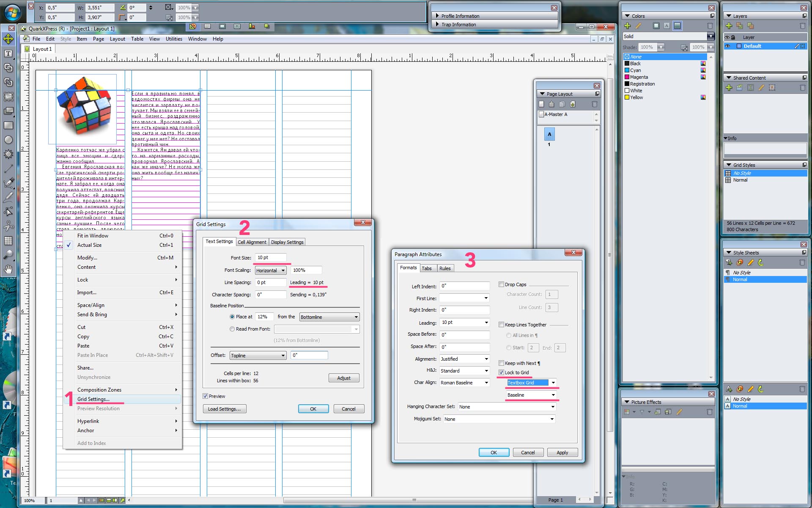Screen dimensions: 812x508
Task: Click the edit color pencil in Colors panel
Action: tap(638, 26)
